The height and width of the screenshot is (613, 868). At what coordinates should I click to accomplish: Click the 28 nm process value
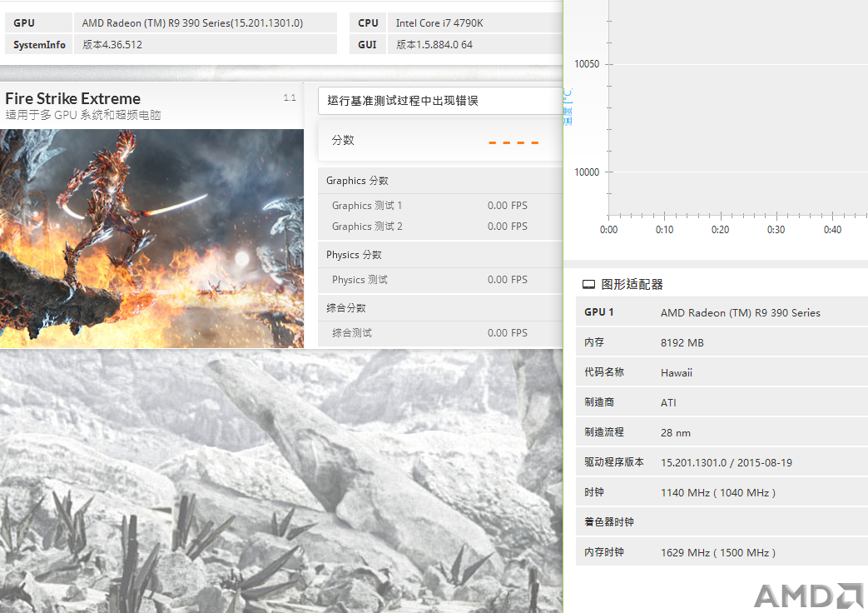676,433
